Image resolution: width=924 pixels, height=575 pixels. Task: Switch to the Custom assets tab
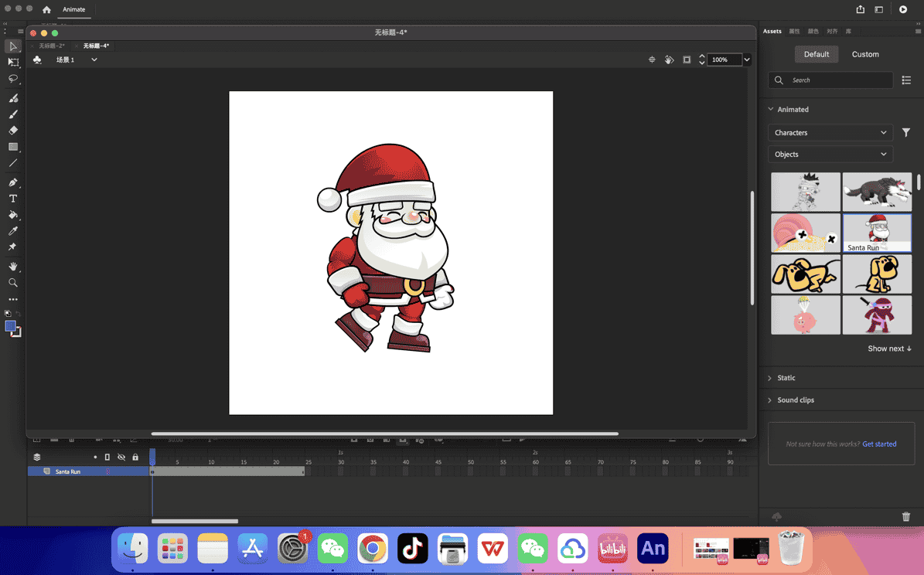pos(864,54)
